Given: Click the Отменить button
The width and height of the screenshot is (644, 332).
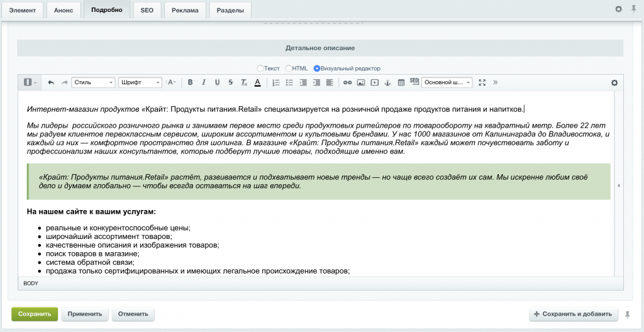Looking at the screenshot, I should pos(133,314).
